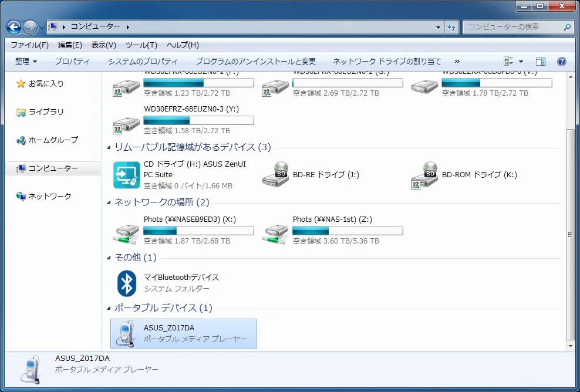
Task: Open the 整理 dropdown menu
Action: (x=26, y=62)
